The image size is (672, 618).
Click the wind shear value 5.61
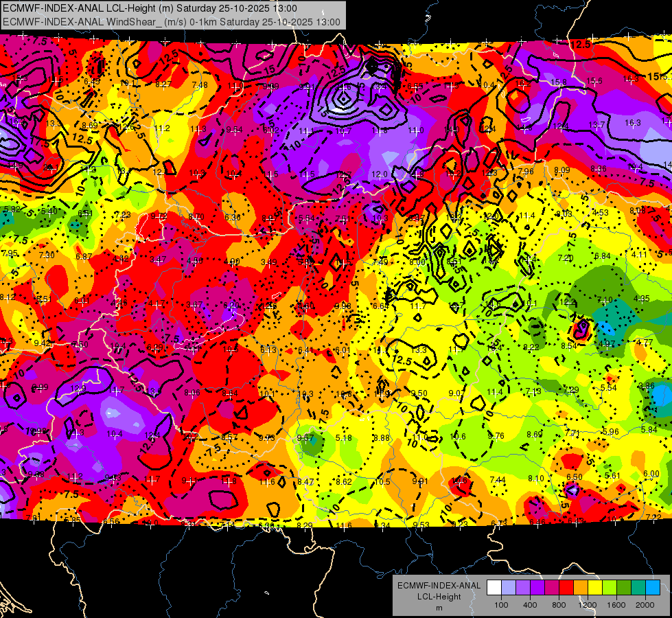(612, 476)
